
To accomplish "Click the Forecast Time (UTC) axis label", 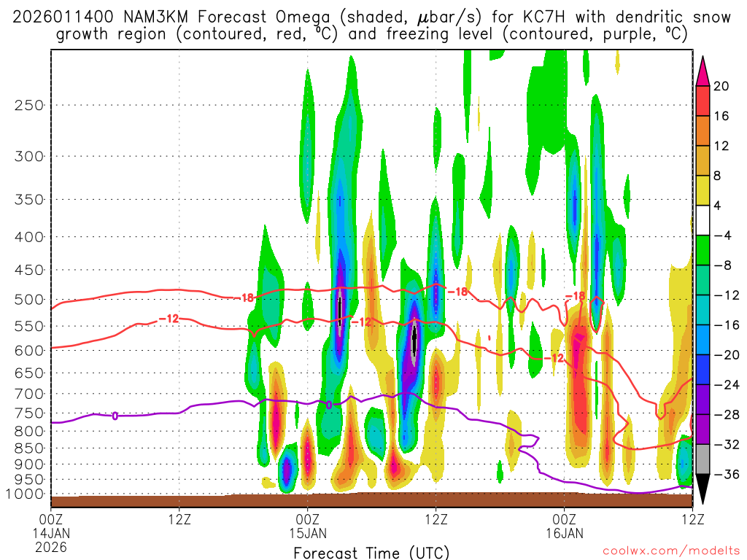I will (x=371, y=553).
